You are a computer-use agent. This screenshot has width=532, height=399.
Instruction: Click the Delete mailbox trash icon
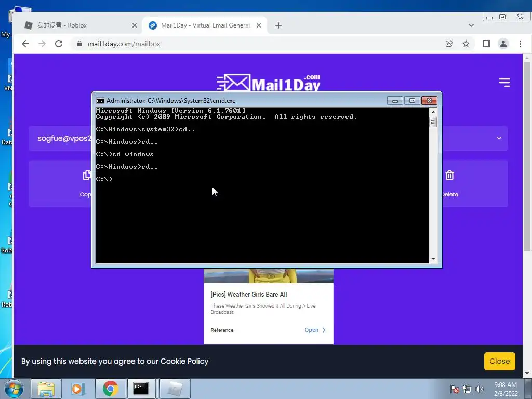[x=449, y=175]
